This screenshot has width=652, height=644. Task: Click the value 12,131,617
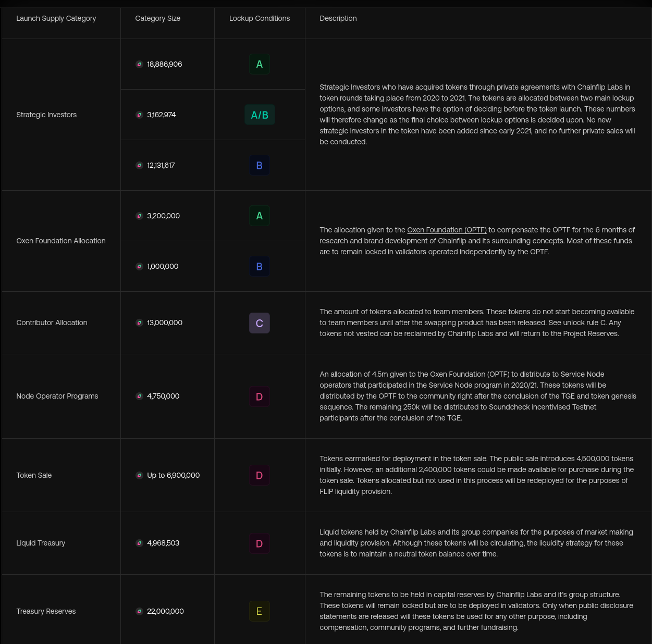161,165
